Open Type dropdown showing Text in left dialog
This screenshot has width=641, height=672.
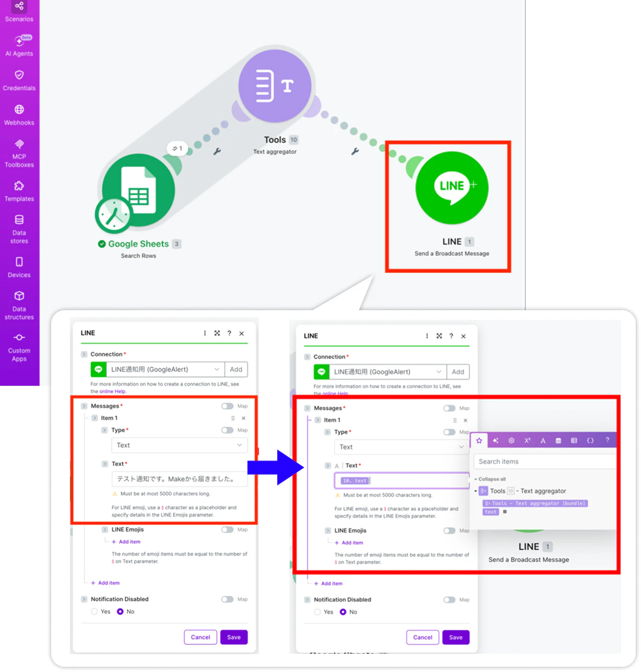click(179, 445)
